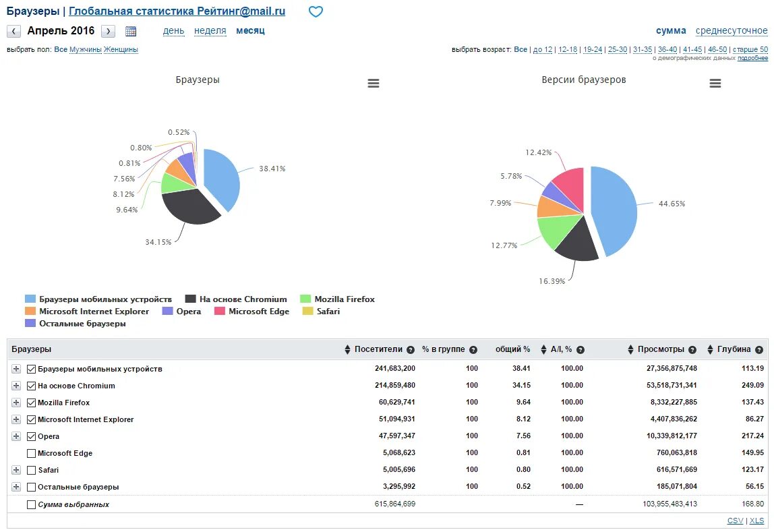
Task: Toggle На основе Chromium legend swatch
Action: tap(191, 299)
